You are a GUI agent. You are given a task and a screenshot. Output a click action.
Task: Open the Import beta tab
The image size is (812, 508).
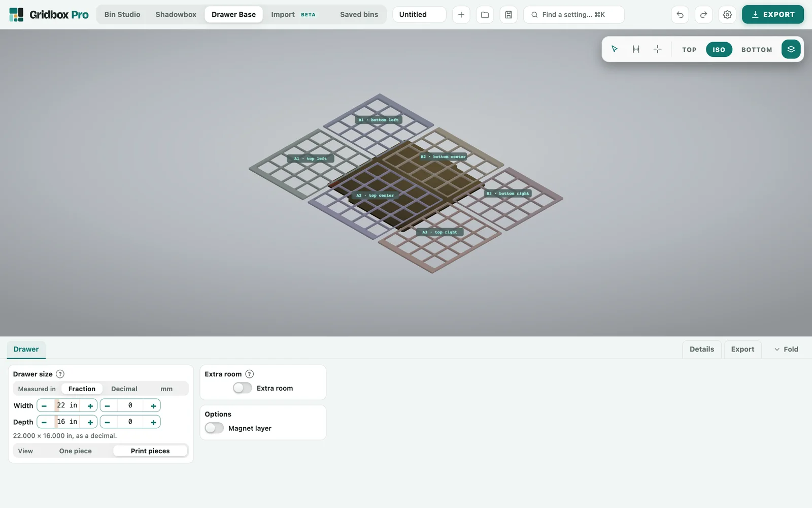[293, 15]
